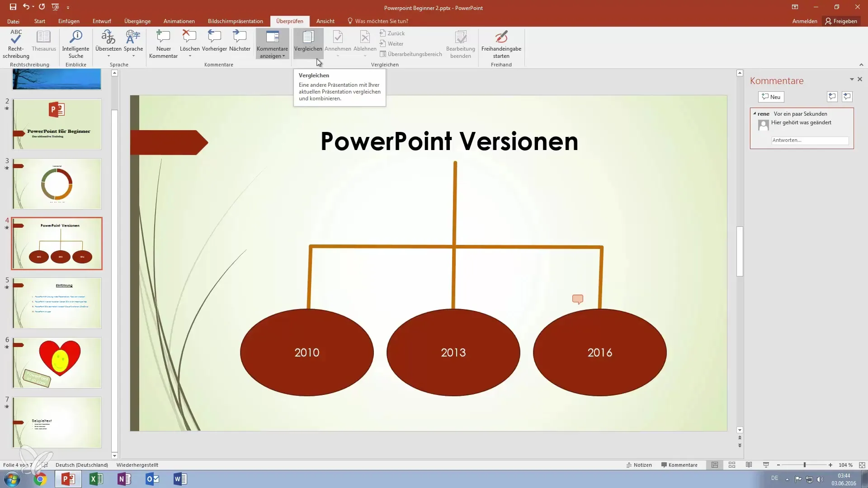Fit slide to current window
Screen dimensions: 868x488
tap(862, 465)
